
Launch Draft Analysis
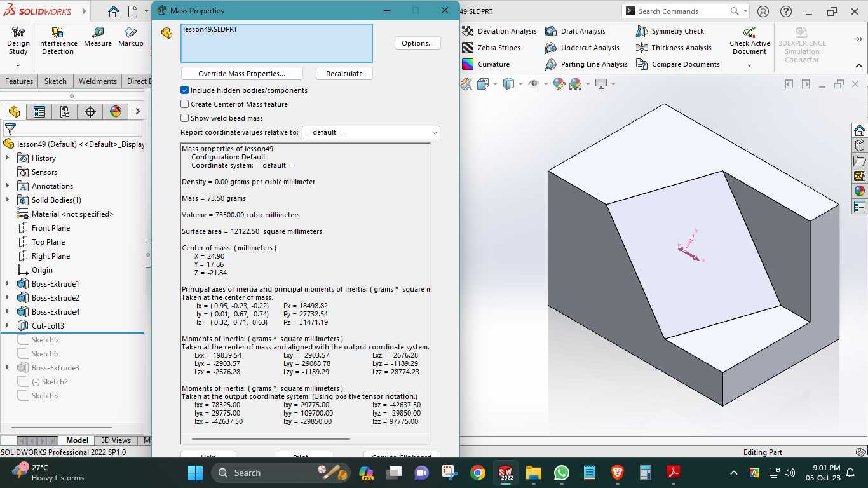[575, 31]
